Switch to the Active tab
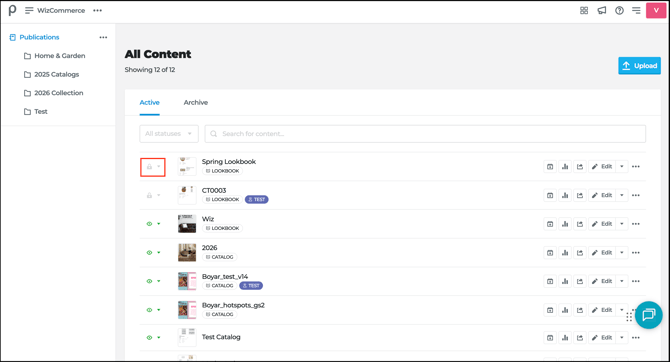 point(150,103)
